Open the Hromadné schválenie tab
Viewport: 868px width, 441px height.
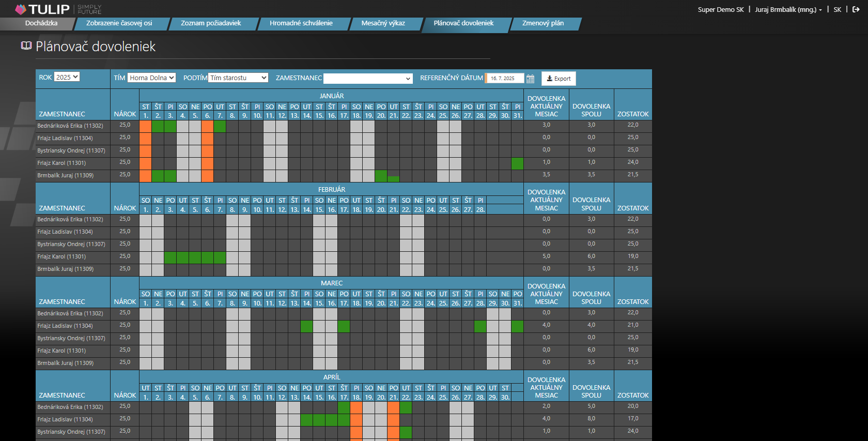[x=301, y=23]
